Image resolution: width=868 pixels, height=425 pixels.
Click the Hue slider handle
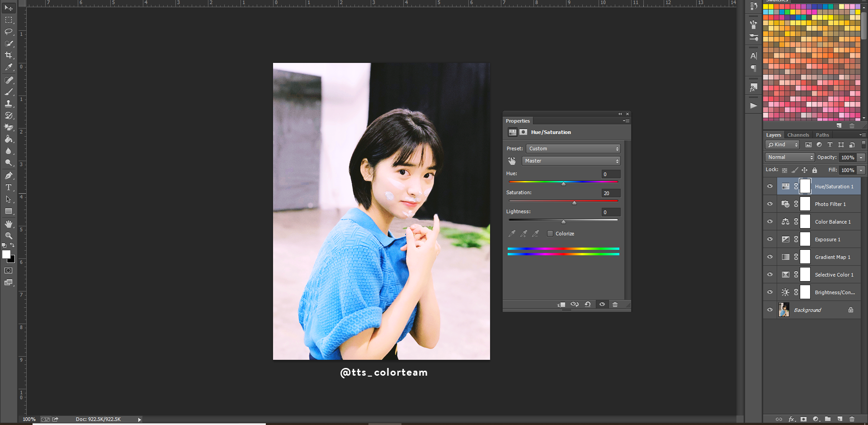563,184
